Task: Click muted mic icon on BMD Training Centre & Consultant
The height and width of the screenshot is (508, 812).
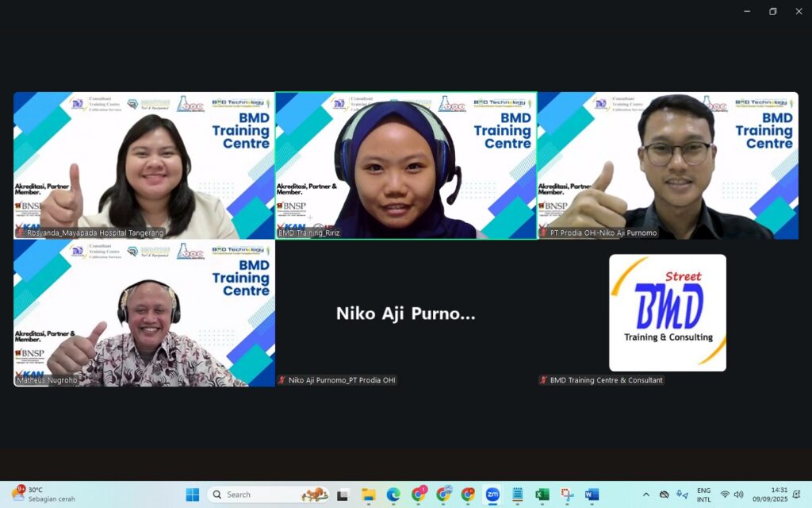Action: pyautogui.click(x=543, y=380)
